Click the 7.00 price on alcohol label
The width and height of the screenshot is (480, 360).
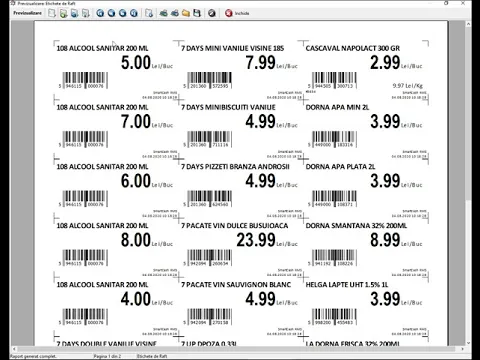coord(136,122)
